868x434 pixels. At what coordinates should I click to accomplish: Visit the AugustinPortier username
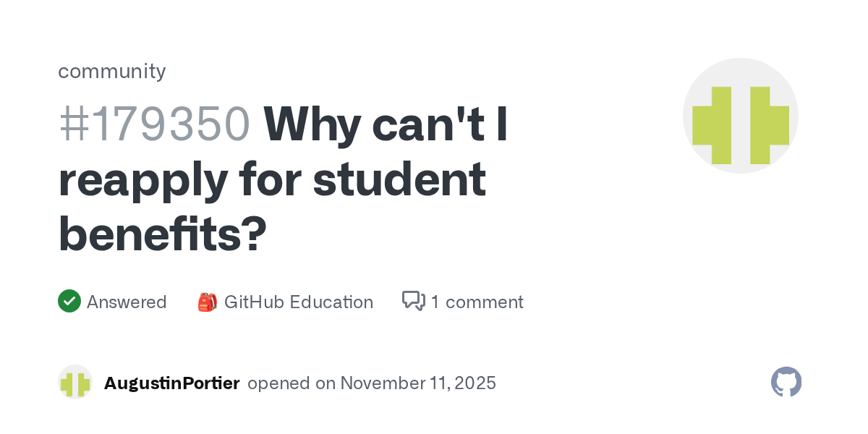[171, 383]
